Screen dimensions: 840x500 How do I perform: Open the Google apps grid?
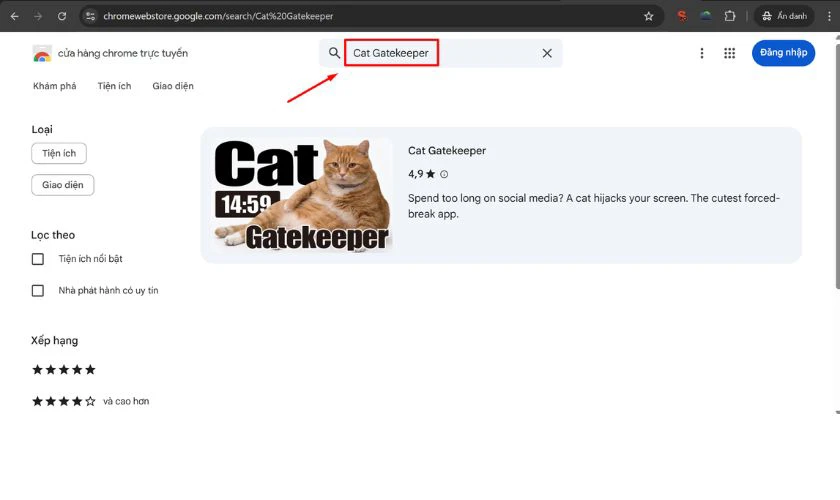point(730,53)
